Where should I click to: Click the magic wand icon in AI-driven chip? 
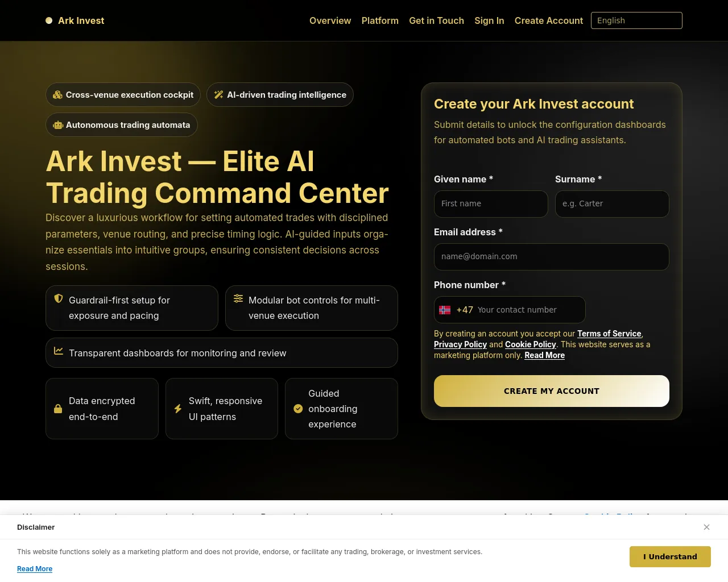coord(218,95)
